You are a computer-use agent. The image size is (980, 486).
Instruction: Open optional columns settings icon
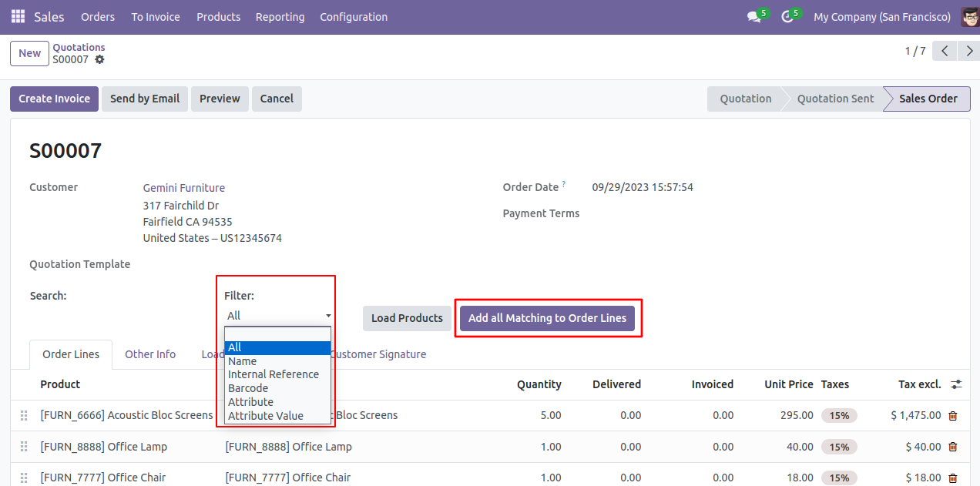pyautogui.click(x=956, y=384)
